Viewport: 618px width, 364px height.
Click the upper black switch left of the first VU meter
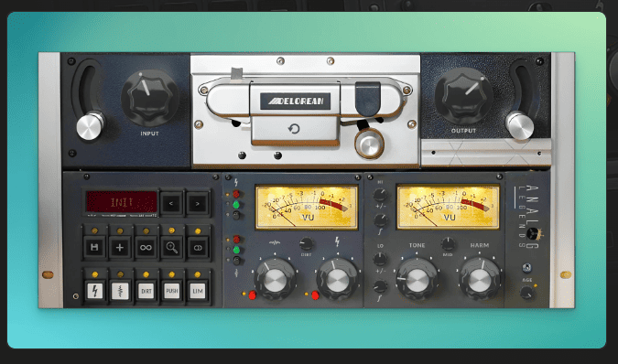point(236,215)
